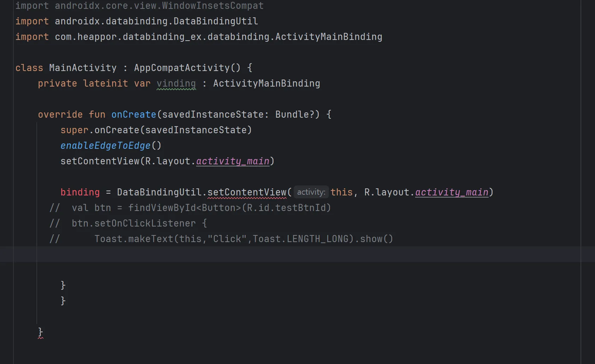Click DataBindingUtil in the androidx.databinding import

point(216,21)
